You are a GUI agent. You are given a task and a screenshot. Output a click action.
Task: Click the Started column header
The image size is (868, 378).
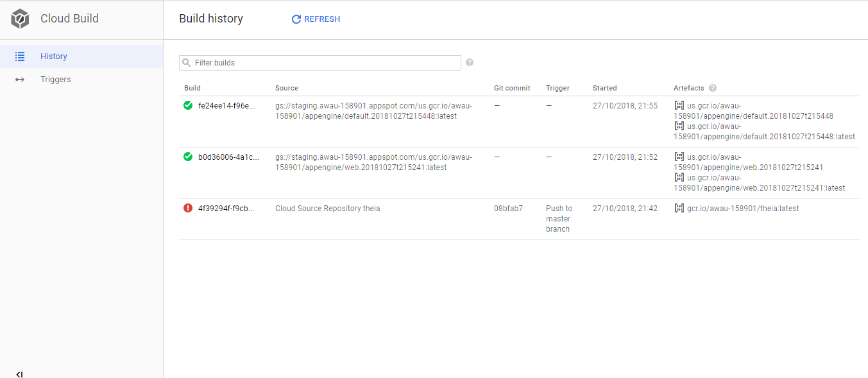pyautogui.click(x=604, y=88)
